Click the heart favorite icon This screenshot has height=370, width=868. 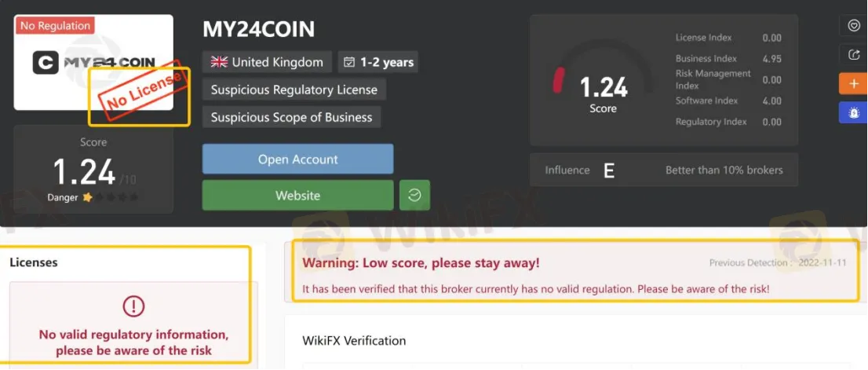click(853, 25)
